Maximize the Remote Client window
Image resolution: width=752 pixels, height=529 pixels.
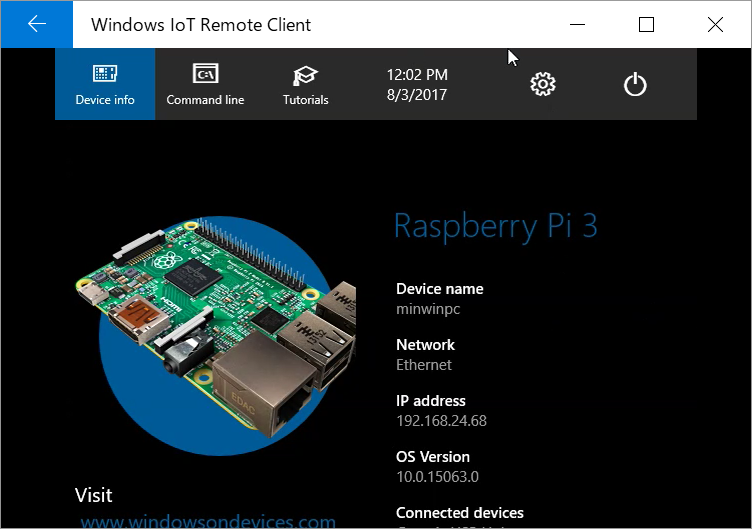point(646,24)
